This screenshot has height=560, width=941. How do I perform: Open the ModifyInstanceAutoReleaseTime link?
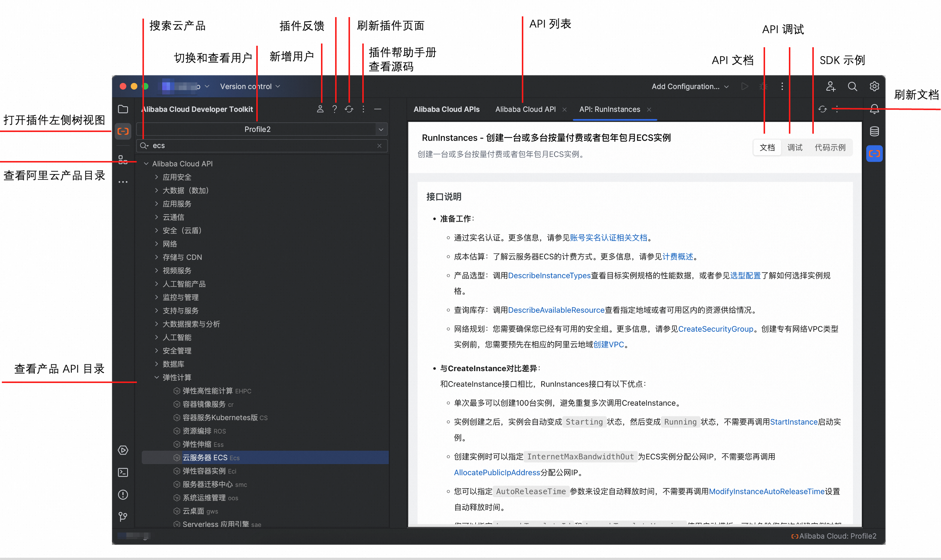[766, 492]
